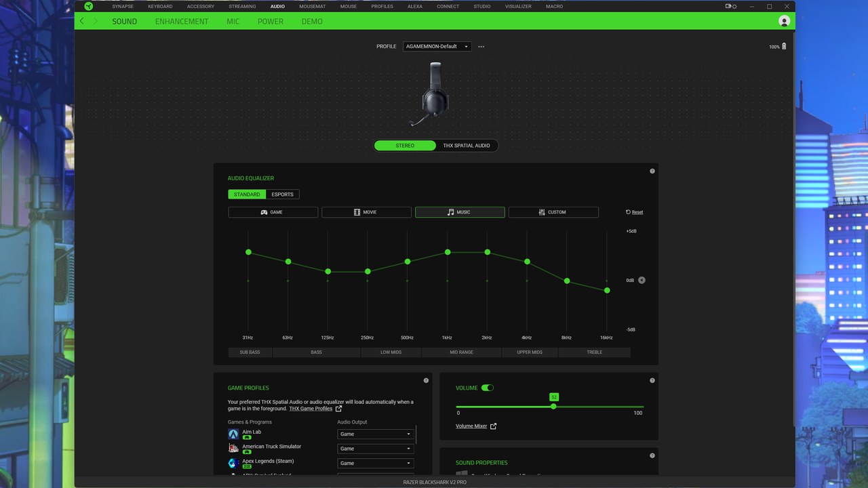The image size is (868, 488).
Task: Click the Bass range label
Action: pos(316,352)
